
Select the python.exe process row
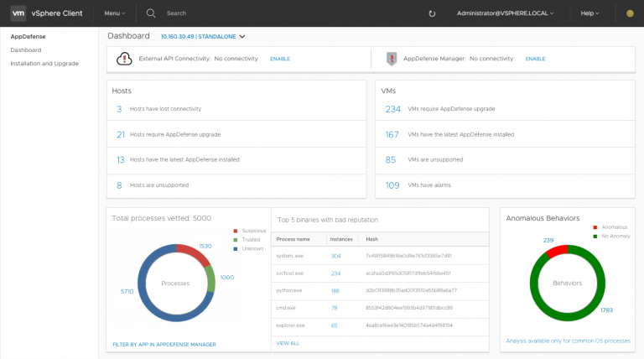[380, 290]
